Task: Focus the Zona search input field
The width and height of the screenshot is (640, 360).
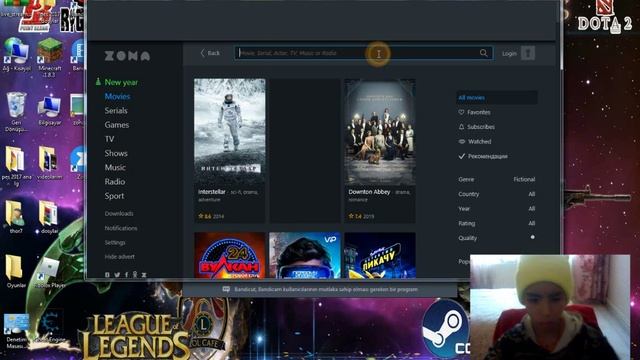Action: [x=363, y=53]
